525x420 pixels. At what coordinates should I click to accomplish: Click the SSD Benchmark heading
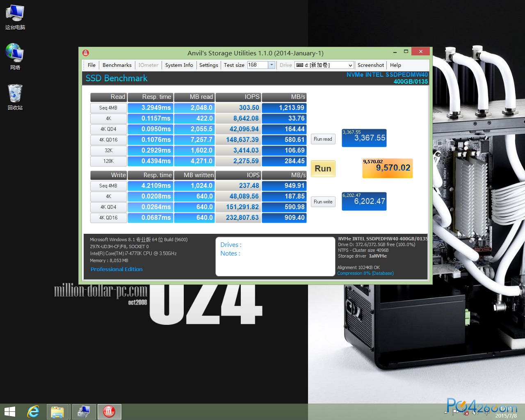point(116,78)
